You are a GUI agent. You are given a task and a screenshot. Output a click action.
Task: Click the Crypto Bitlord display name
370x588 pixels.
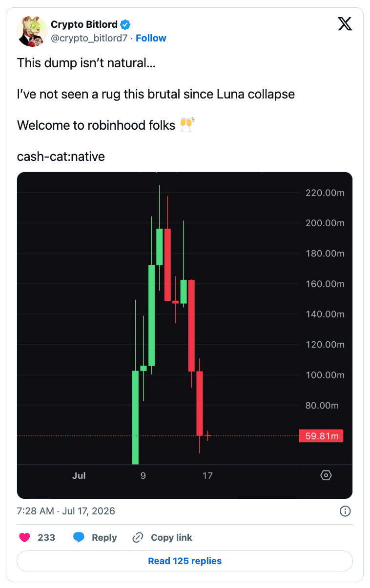(84, 25)
